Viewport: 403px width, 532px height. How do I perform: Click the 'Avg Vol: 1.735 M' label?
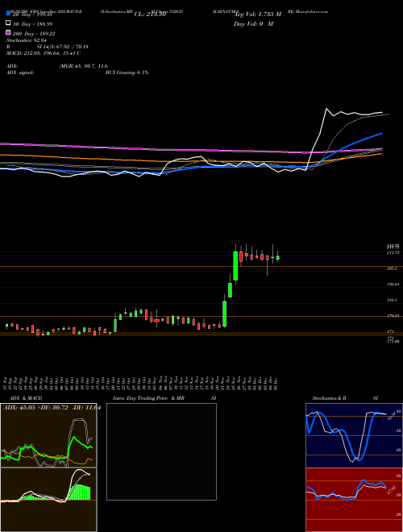pos(258,15)
